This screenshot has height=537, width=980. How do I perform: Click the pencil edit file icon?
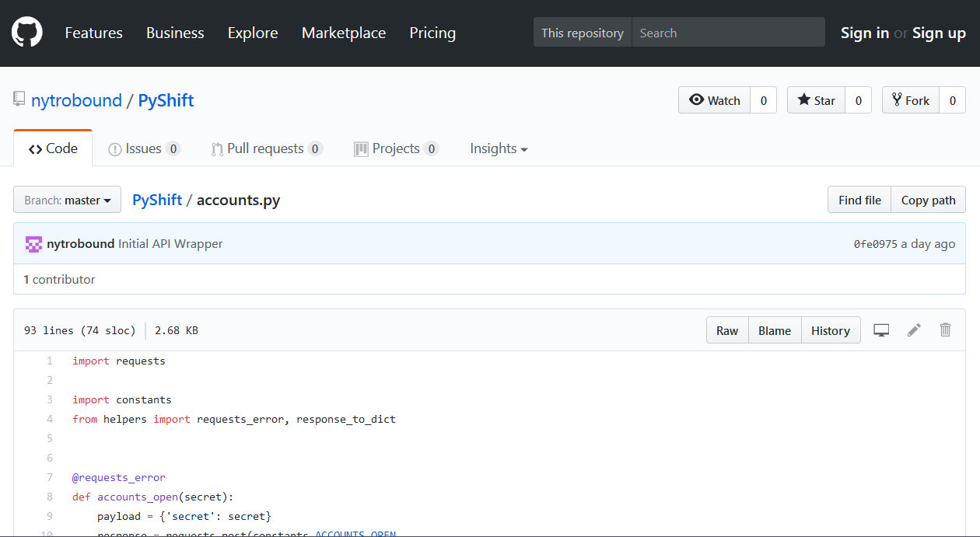click(914, 330)
